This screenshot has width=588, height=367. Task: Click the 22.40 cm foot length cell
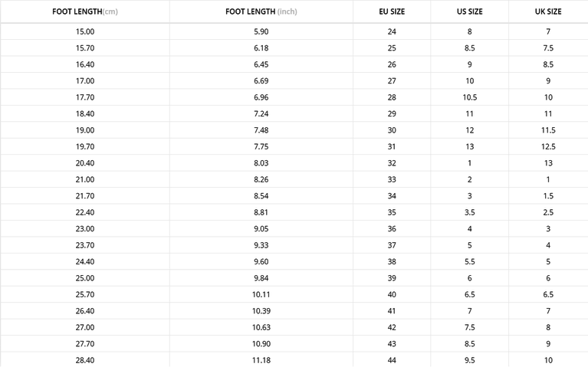pos(85,212)
